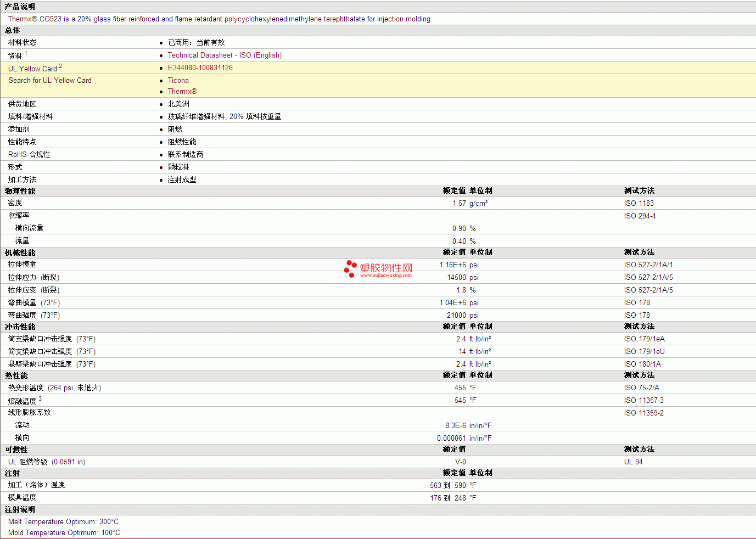The width and height of the screenshot is (756, 539).
Task: Click the flexural strength value 21000
Action: pyautogui.click(x=457, y=316)
